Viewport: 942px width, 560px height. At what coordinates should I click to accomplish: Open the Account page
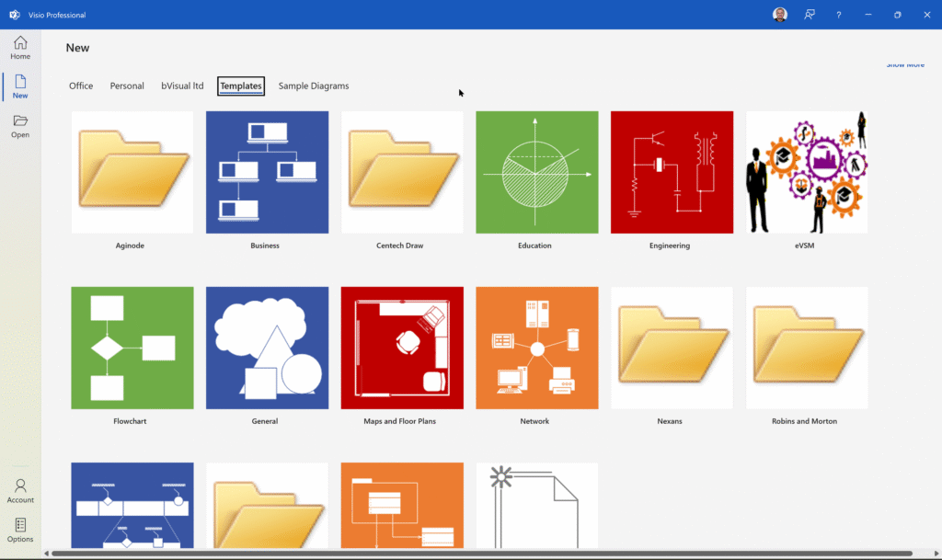(x=20, y=490)
